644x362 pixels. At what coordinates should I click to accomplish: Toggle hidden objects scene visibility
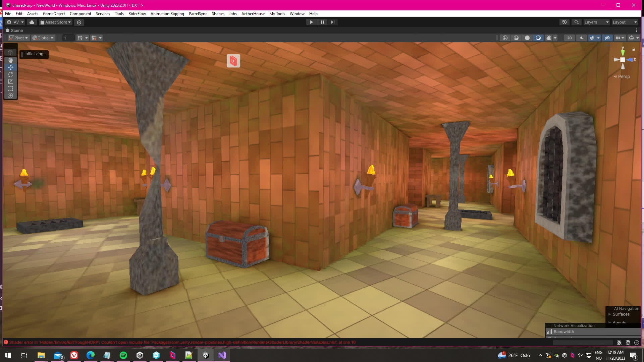coord(607,38)
